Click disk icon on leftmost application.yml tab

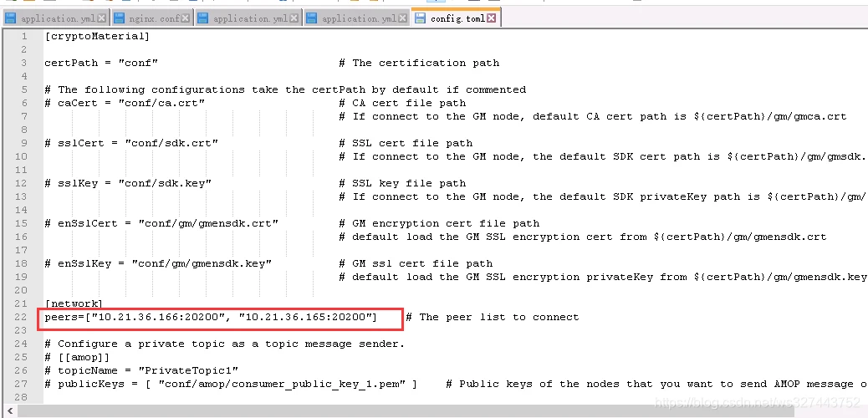pos(11,18)
